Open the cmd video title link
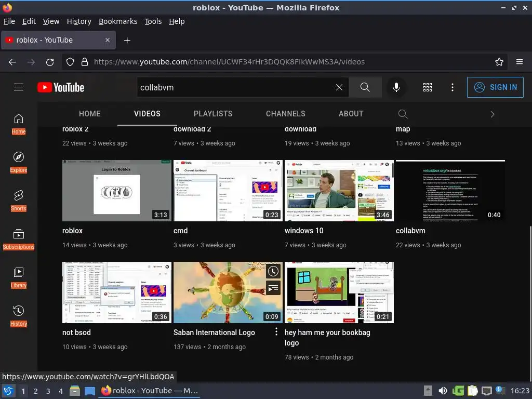 click(180, 231)
